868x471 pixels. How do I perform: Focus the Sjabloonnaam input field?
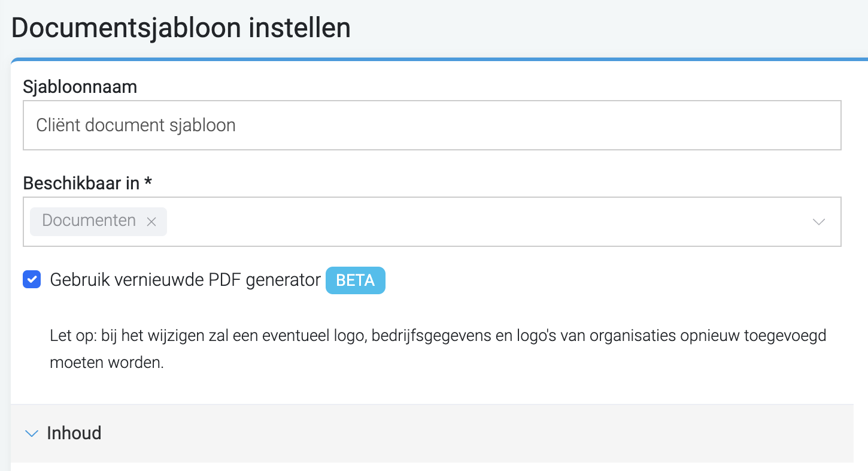coord(432,125)
